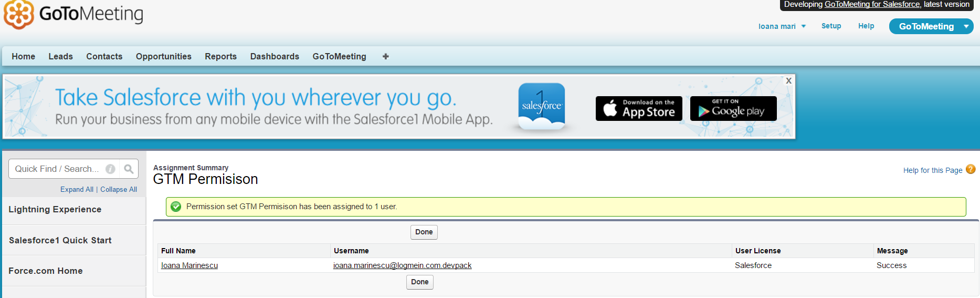Click the lower Done button

pyautogui.click(x=420, y=282)
